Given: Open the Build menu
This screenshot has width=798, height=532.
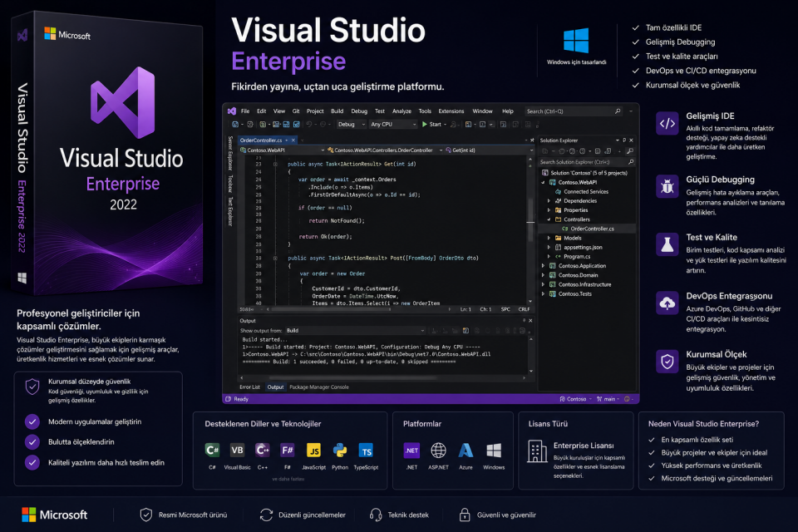Looking at the screenshot, I should coord(337,111).
